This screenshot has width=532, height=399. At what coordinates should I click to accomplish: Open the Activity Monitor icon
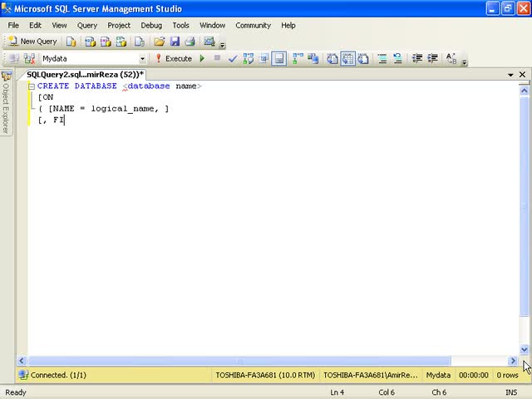pos(209,42)
